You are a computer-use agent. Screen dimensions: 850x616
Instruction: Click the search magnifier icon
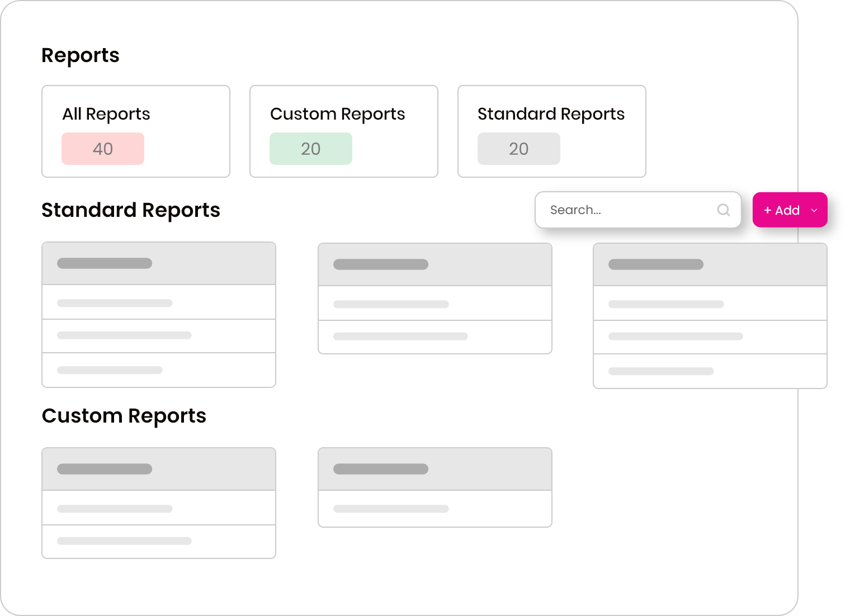click(723, 210)
